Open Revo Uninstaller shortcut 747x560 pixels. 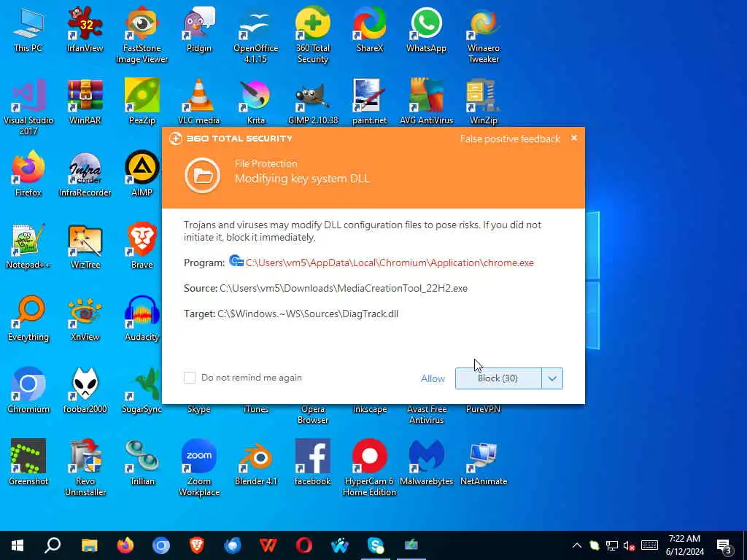coord(85,469)
